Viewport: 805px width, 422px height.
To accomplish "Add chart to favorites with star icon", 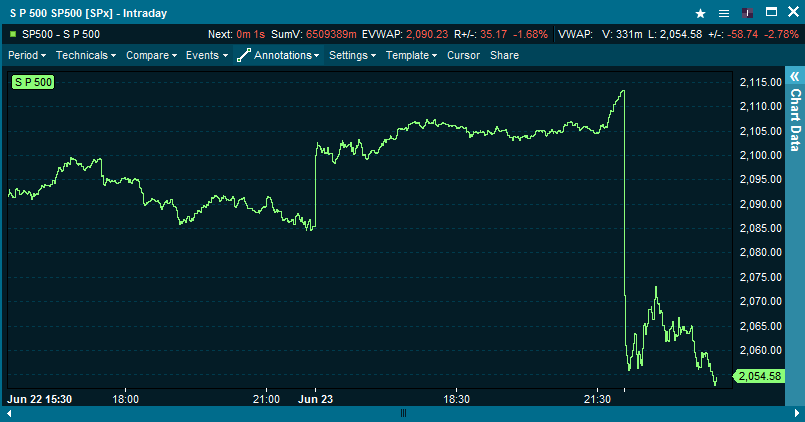I will click(x=700, y=13).
